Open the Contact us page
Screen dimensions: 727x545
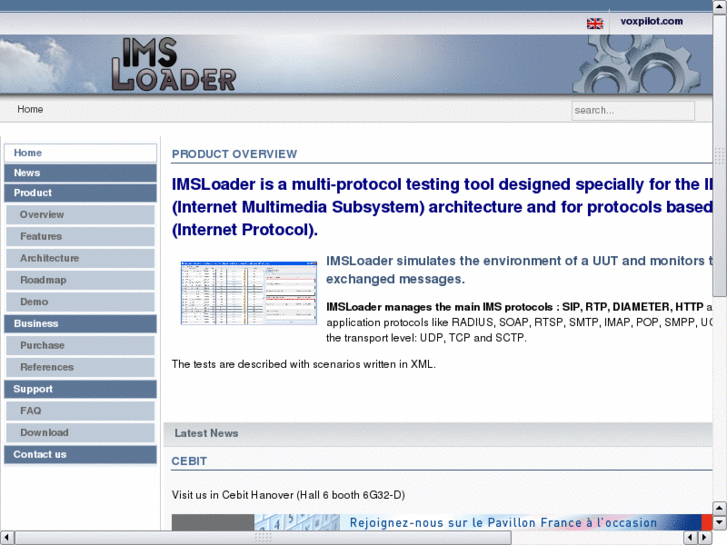80,454
